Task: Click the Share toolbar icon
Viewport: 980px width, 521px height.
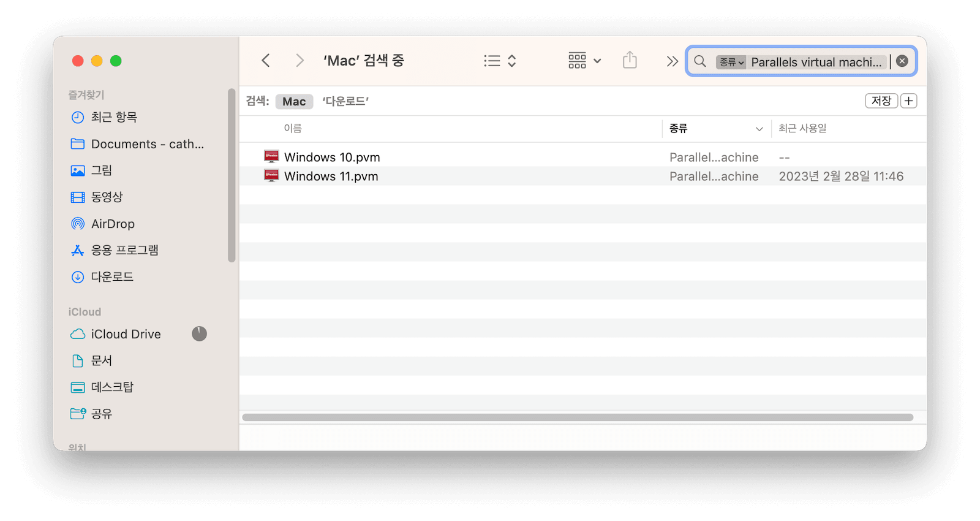Action: pos(630,60)
